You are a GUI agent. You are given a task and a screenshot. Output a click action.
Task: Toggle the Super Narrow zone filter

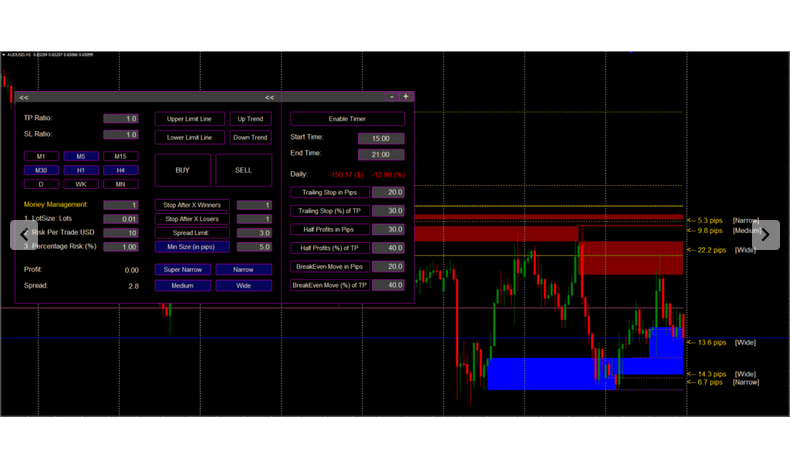[183, 270]
